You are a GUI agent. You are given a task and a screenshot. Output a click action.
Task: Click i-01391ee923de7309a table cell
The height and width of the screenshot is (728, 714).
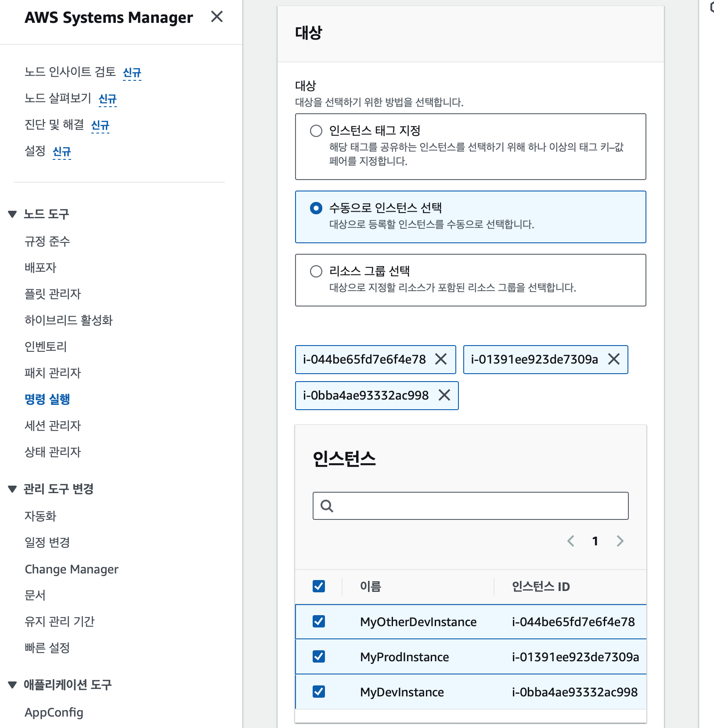[576, 657]
